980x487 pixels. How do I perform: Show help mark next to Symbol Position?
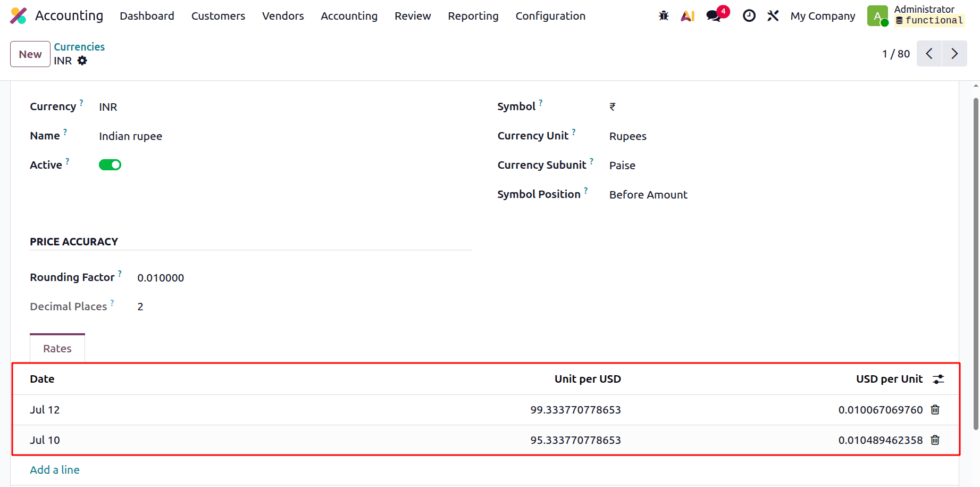586,190
